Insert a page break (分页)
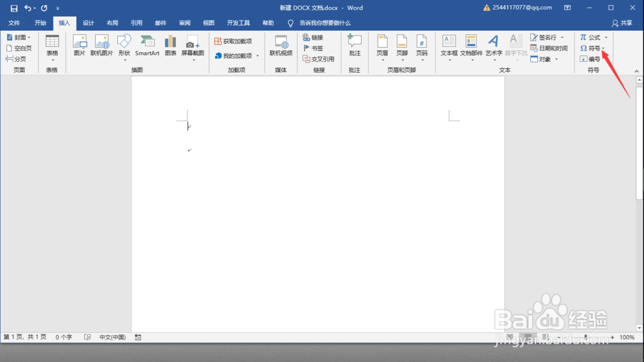This screenshot has width=644, height=362. (16, 59)
